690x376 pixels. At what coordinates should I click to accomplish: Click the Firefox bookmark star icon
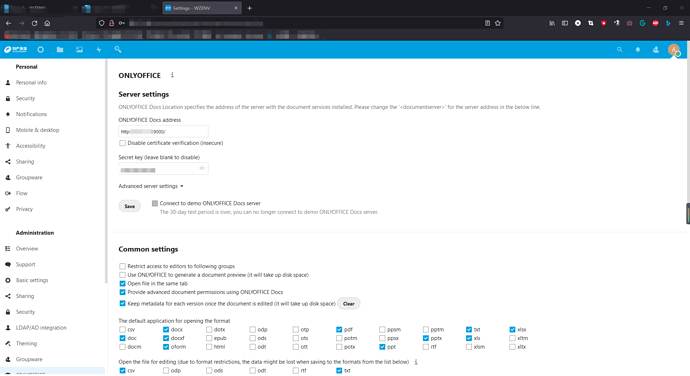[x=498, y=23]
